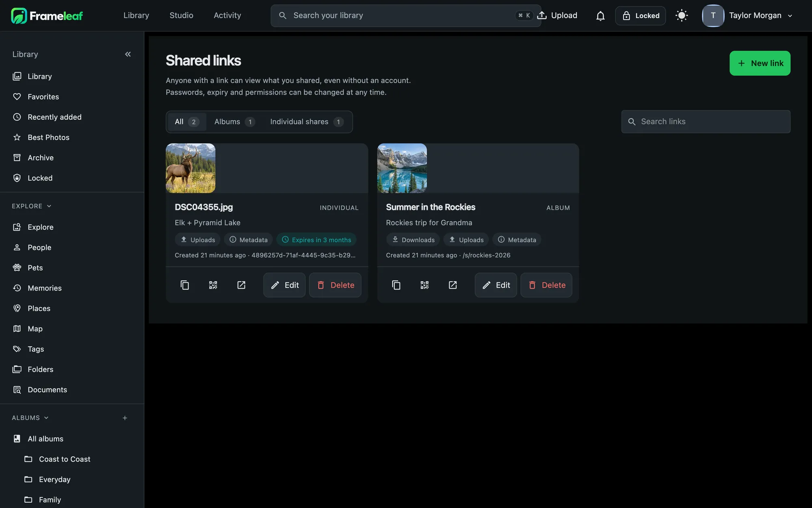
Task: Collapse the sidebar with double chevron
Action: (128, 54)
